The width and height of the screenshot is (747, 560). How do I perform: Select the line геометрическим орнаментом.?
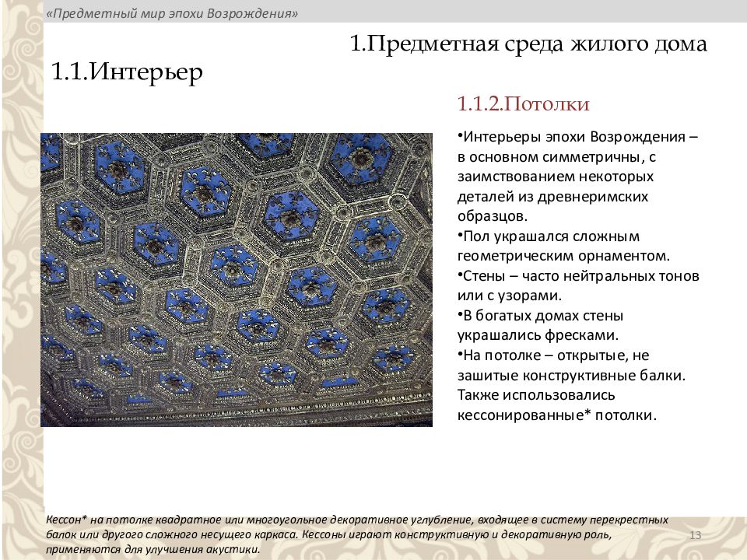[563, 256]
